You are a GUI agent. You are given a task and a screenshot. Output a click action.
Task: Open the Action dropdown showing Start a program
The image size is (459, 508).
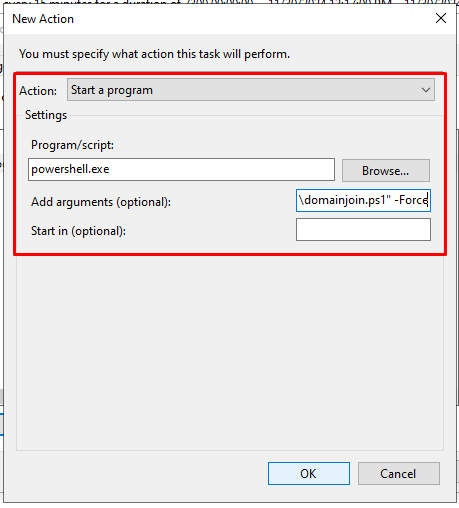point(251,90)
